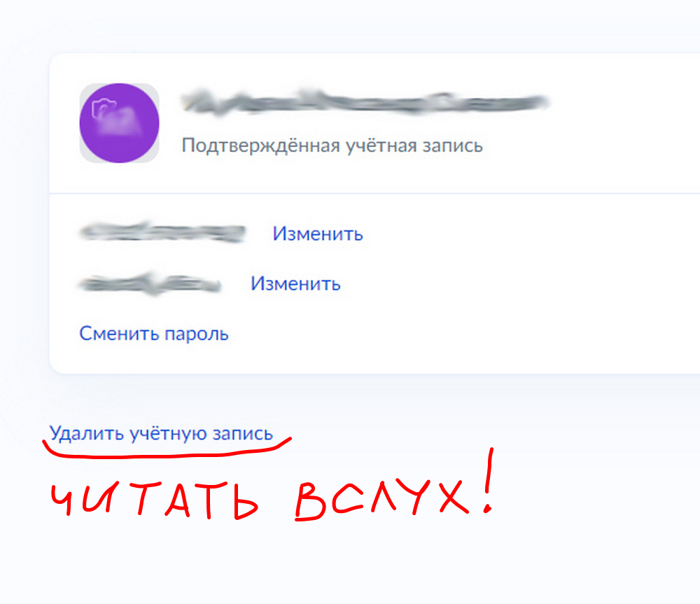
Task: Click the word 'запись' in the delete account link
Action: 242,435
